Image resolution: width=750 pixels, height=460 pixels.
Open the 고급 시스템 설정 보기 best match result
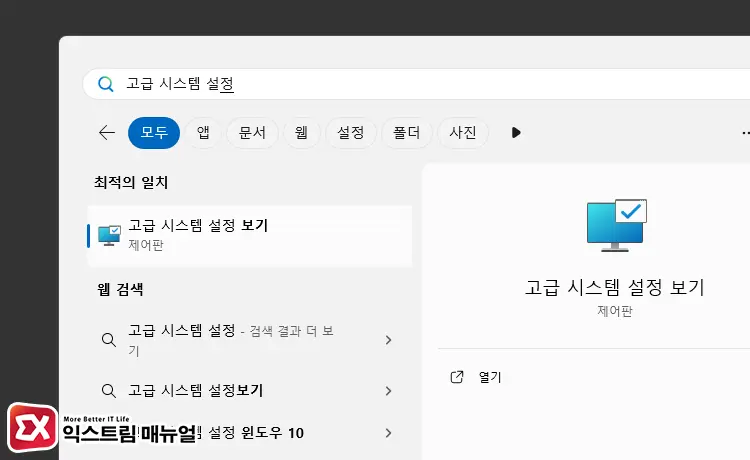point(250,236)
